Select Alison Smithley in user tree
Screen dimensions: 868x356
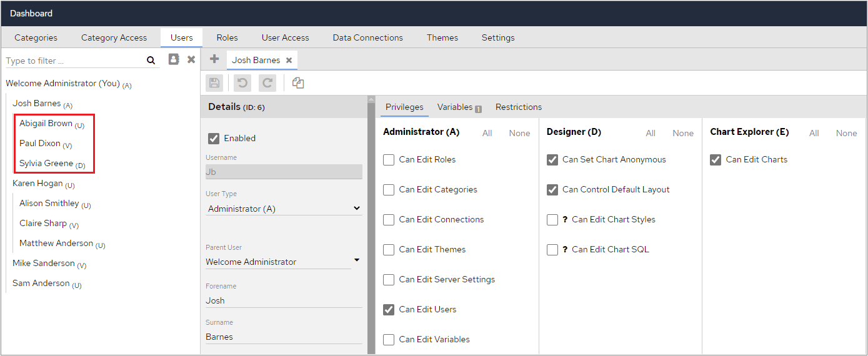point(55,204)
